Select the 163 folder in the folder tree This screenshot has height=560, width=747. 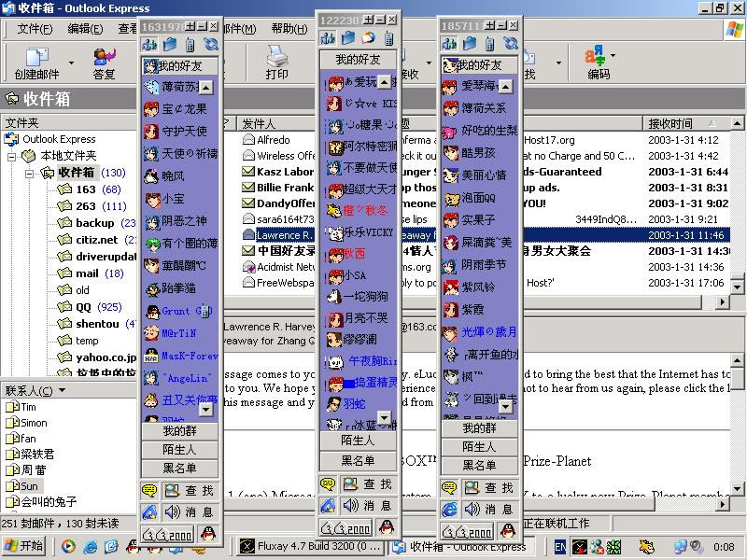(x=86, y=189)
